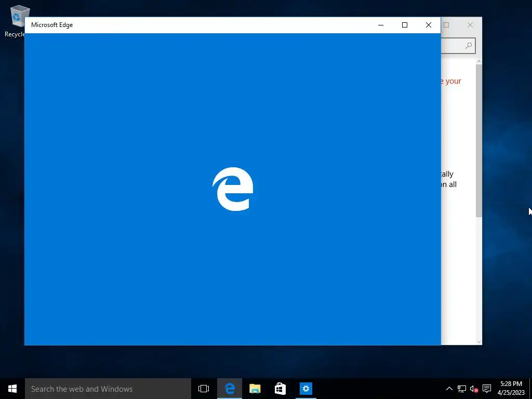The image size is (532, 399).
Task: Click the muted volume tray icon
Action: coord(474,389)
